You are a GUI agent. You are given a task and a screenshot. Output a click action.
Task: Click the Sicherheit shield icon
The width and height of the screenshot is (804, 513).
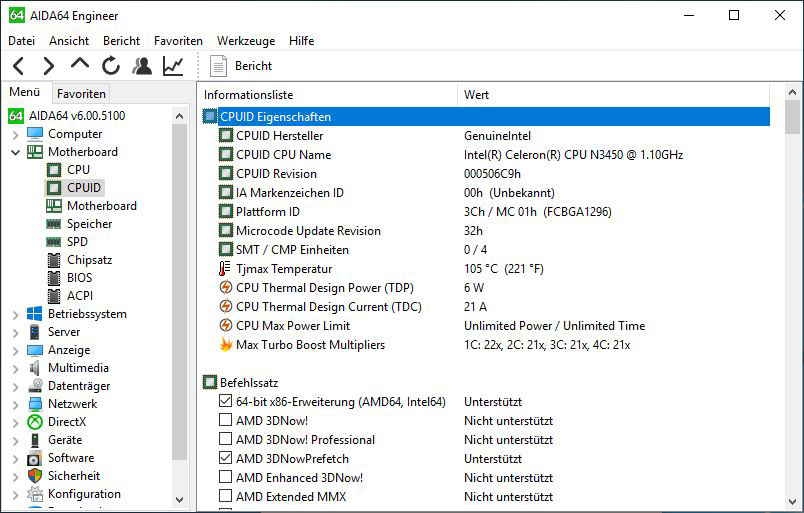coord(35,476)
